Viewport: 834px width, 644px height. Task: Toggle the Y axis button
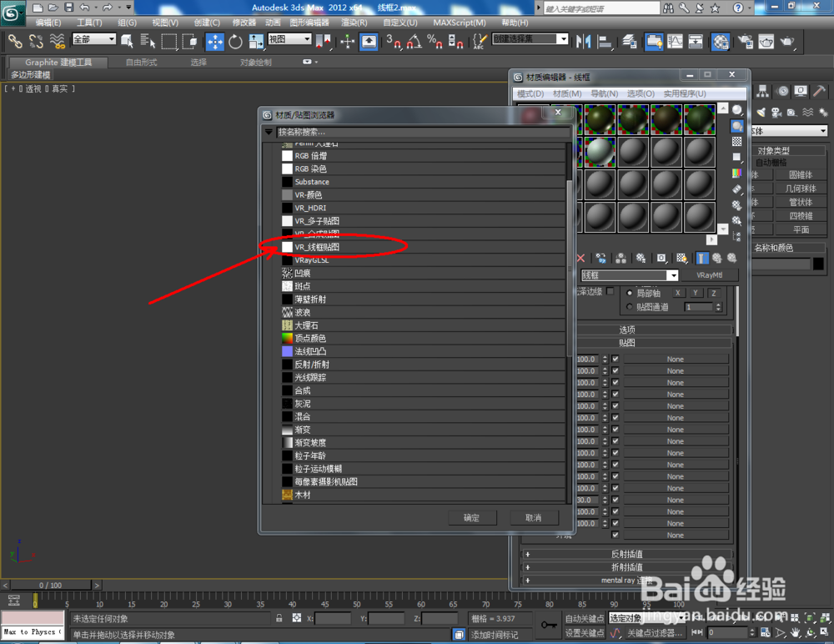click(696, 293)
